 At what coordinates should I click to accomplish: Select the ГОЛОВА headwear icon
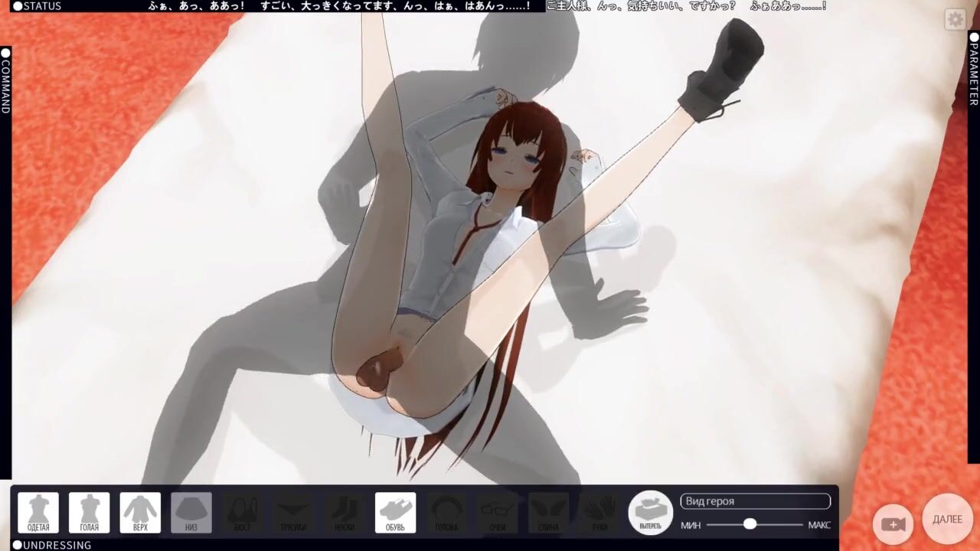click(x=446, y=512)
